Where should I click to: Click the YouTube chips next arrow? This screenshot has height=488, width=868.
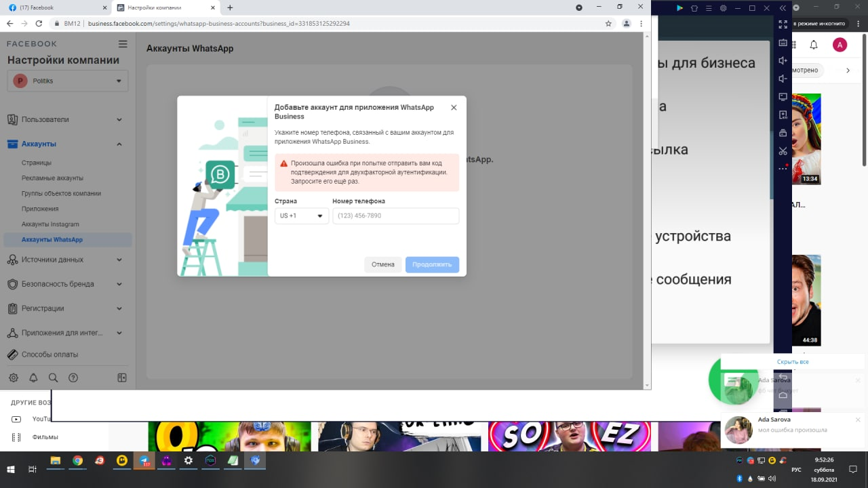coord(848,70)
